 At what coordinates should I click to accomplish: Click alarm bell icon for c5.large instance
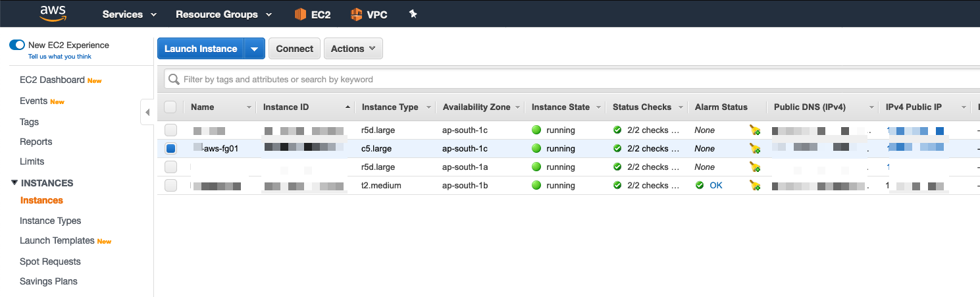[x=754, y=149]
